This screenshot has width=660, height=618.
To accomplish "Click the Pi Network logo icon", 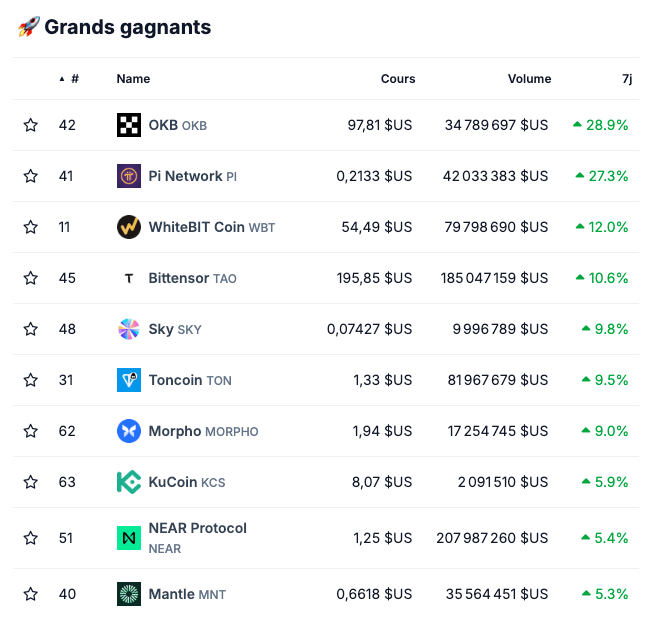I will (x=129, y=176).
